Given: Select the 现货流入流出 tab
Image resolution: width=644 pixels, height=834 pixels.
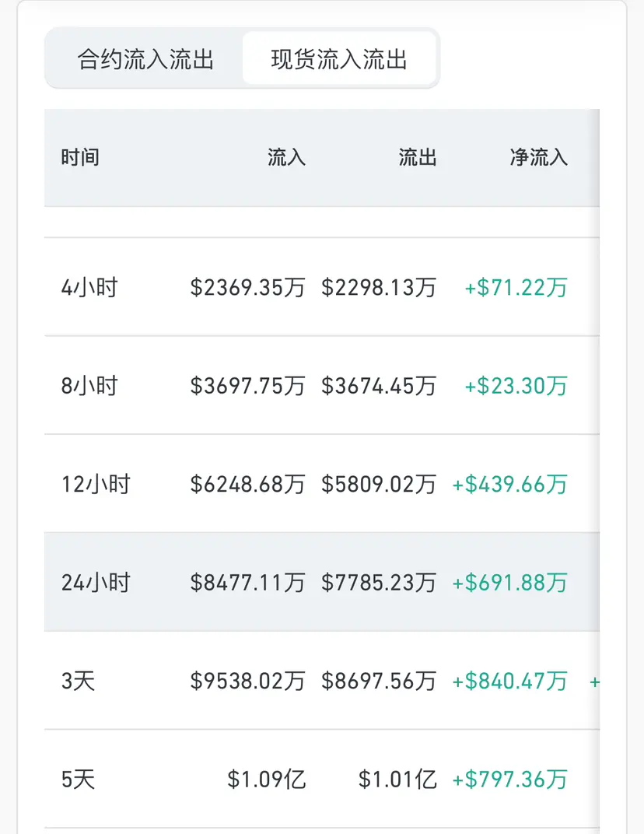Looking at the screenshot, I should [339, 58].
